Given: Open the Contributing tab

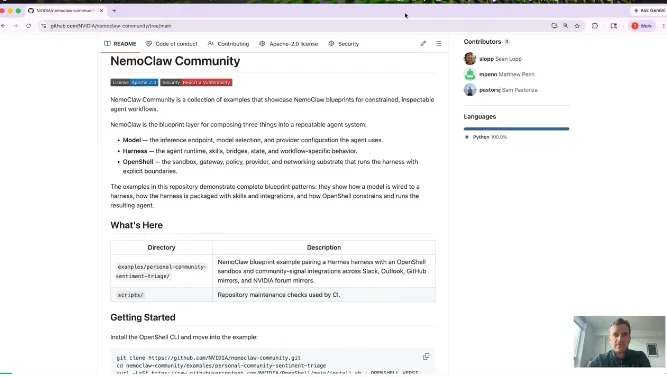Looking at the screenshot, I should coord(228,44).
